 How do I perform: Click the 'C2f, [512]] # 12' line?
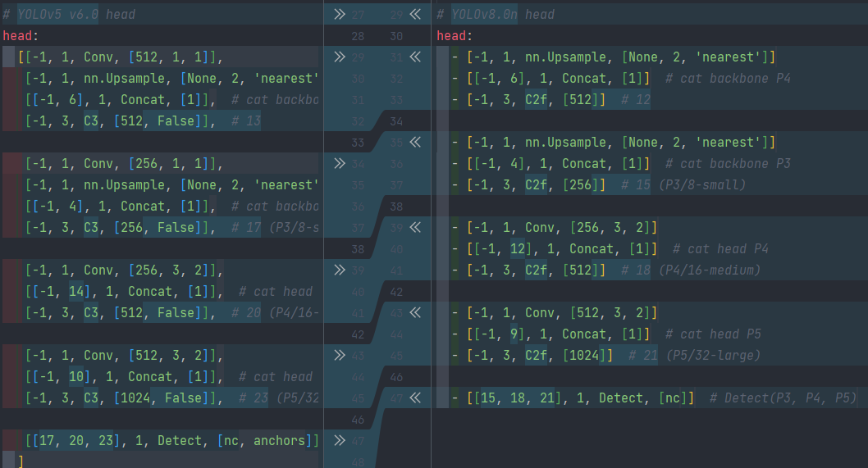[550, 99]
